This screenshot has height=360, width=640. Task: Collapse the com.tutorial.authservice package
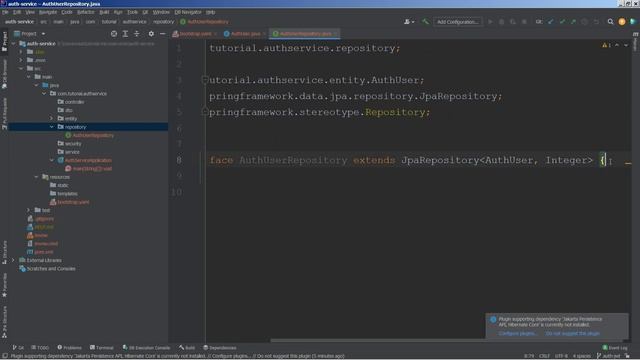44,93
